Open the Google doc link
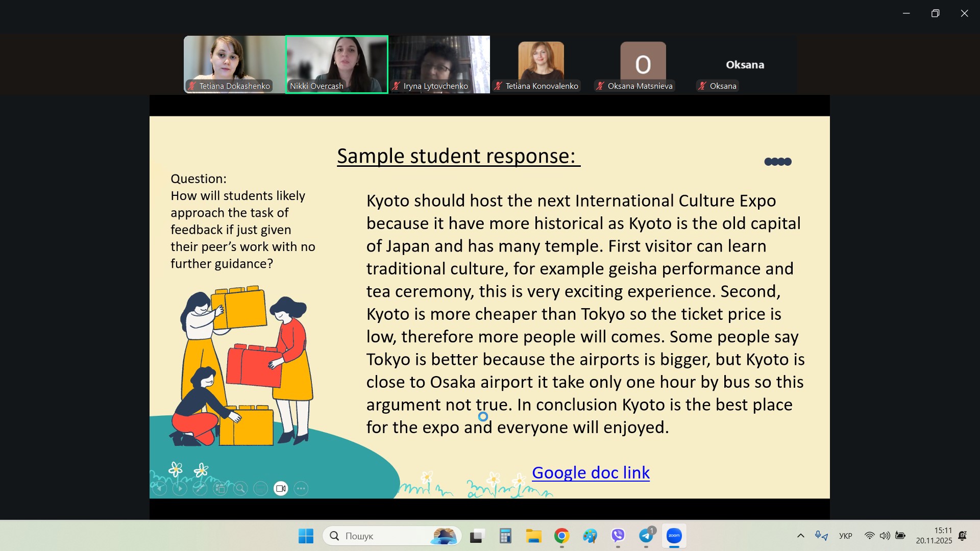The width and height of the screenshot is (980, 551). tap(591, 472)
